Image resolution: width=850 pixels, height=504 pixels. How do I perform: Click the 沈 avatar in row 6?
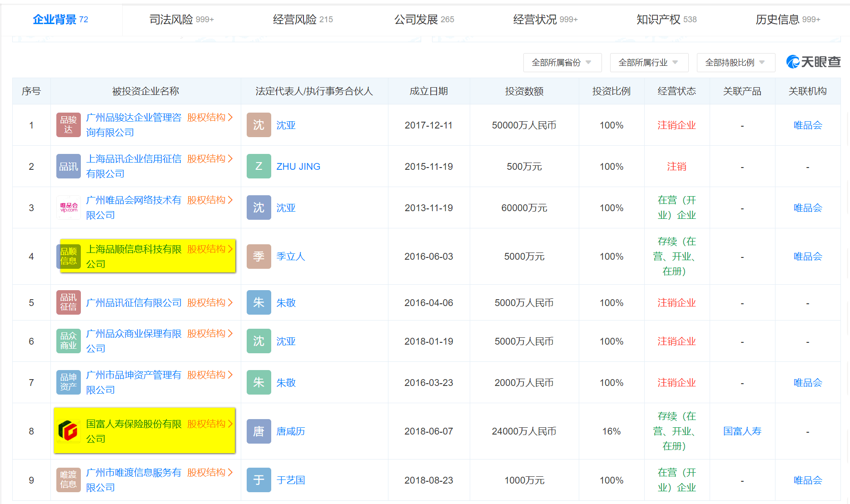click(x=259, y=341)
